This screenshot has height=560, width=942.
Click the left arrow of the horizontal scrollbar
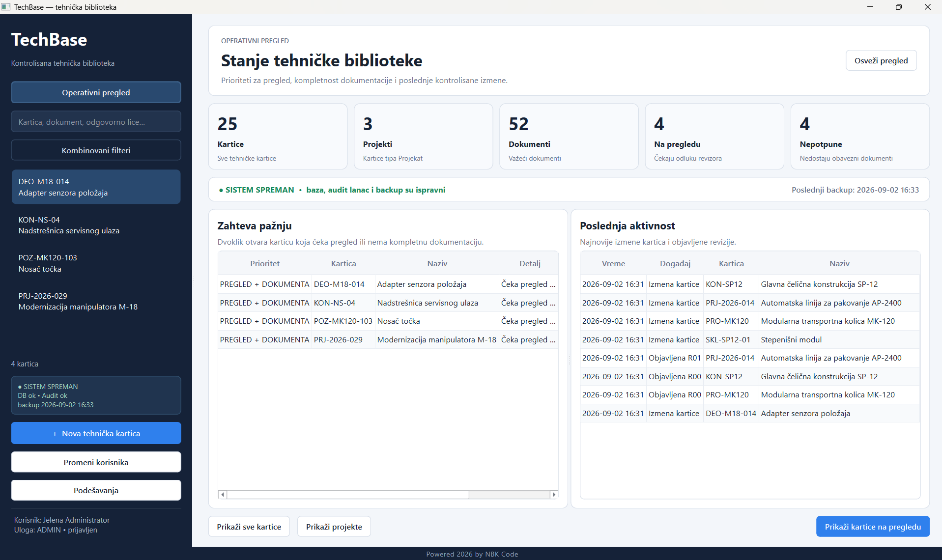223,495
